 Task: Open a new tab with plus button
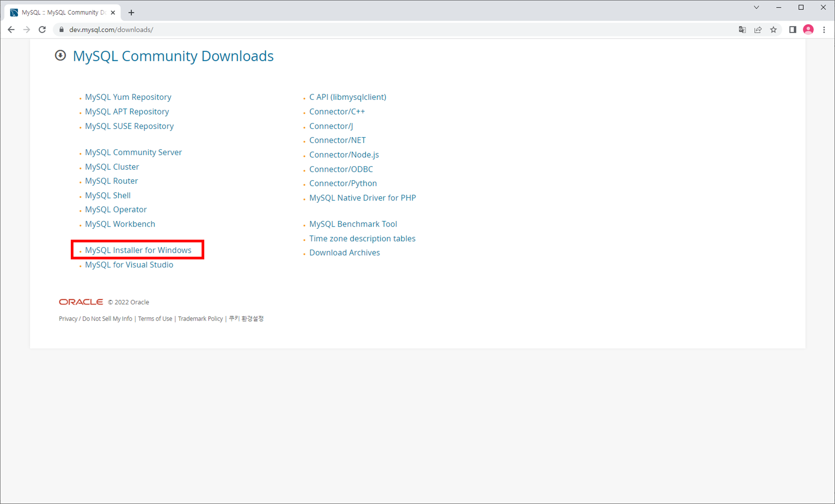[131, 13]
